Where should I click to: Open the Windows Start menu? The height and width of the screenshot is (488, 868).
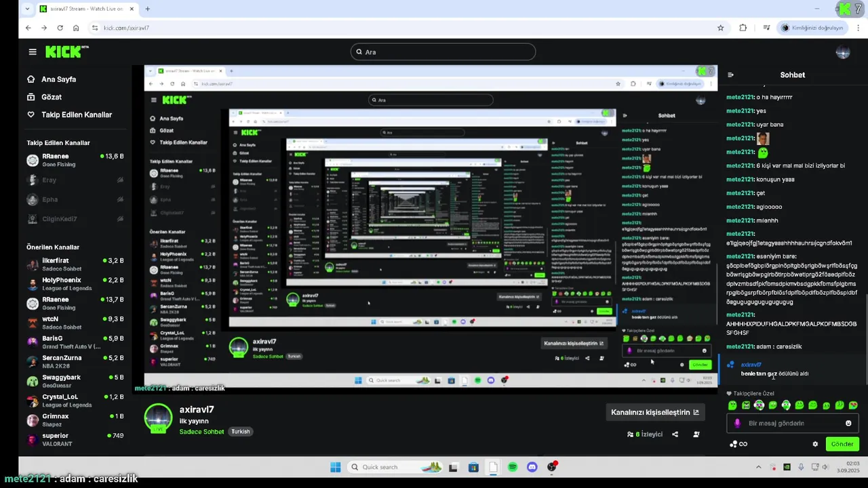(x=335, y=467)
